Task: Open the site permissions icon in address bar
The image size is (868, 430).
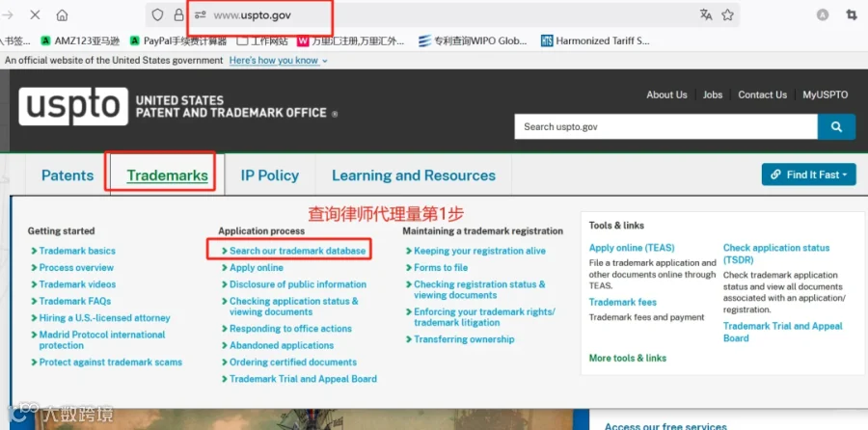Action: [x=200, y=14]
